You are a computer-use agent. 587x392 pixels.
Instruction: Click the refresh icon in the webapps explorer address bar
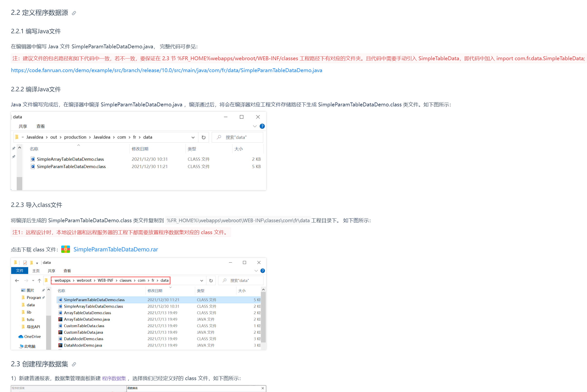coord(211,281)
